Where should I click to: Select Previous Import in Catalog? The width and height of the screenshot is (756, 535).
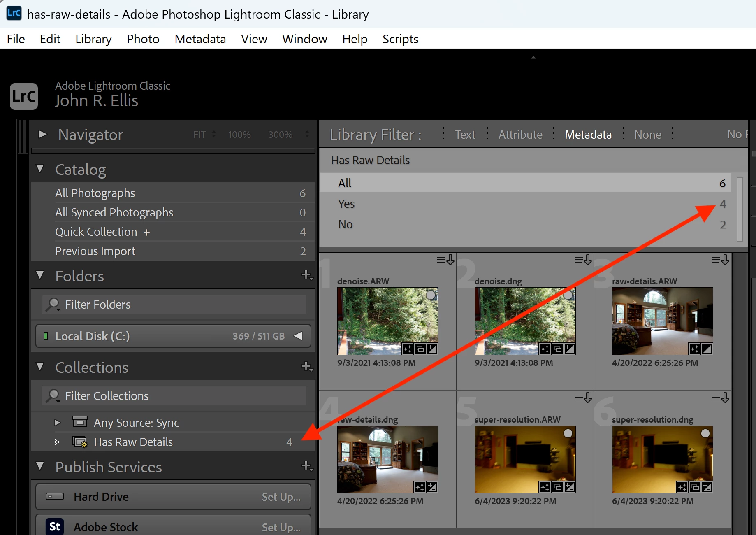point(173,251)
